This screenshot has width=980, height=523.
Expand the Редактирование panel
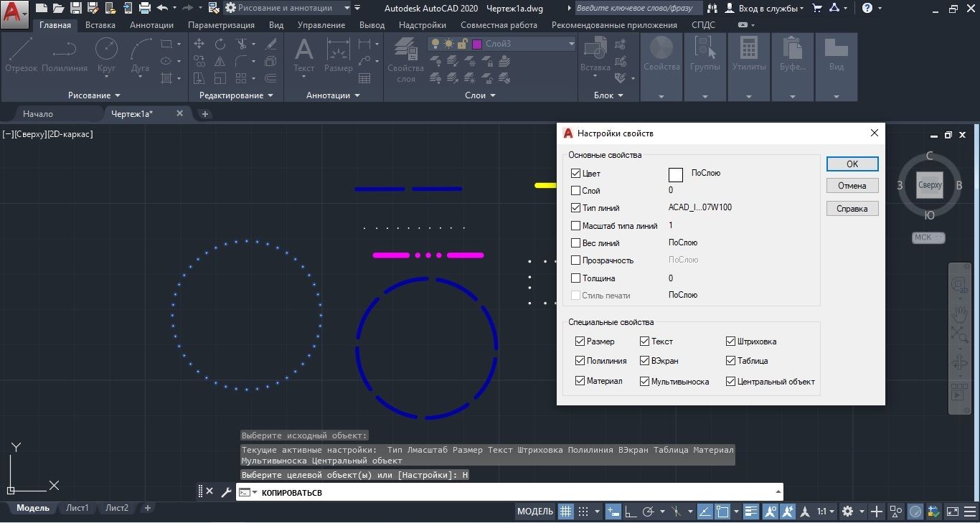click(237, 95)
